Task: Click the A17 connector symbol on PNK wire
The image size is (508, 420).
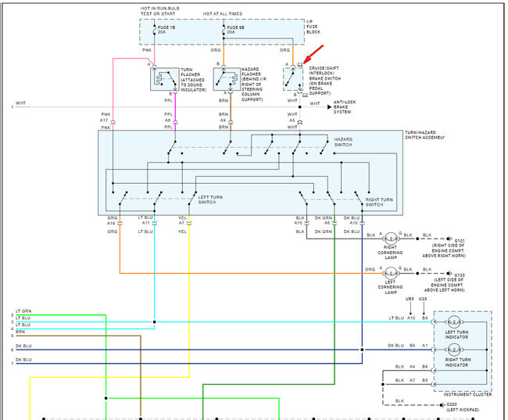Action: (x=113, y=122)
